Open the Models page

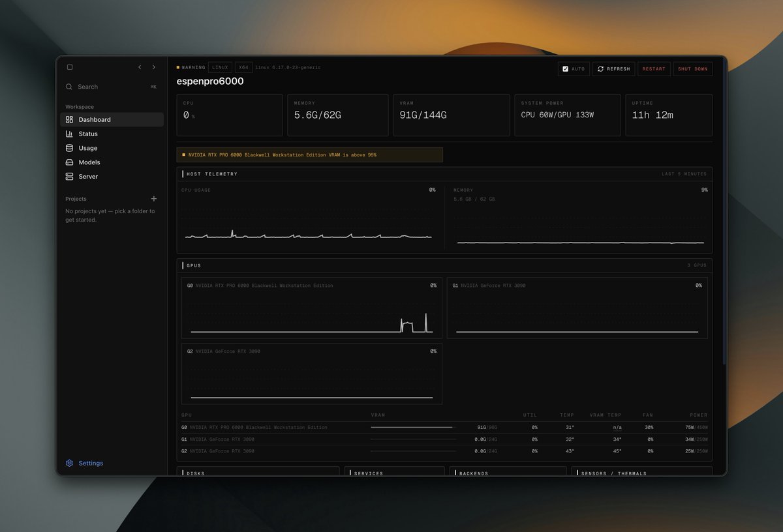click(x=112, y=162)
